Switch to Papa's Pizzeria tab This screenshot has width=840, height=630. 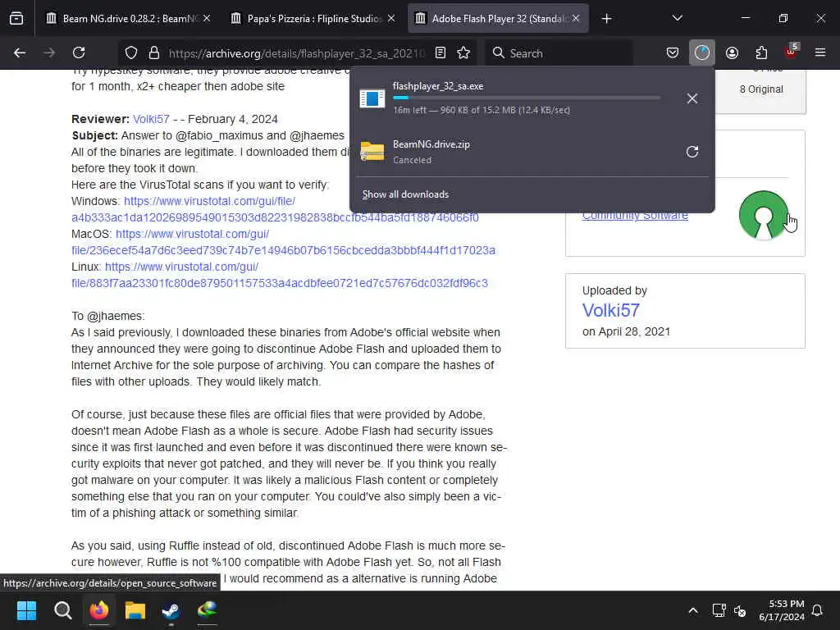coord(313,19)
